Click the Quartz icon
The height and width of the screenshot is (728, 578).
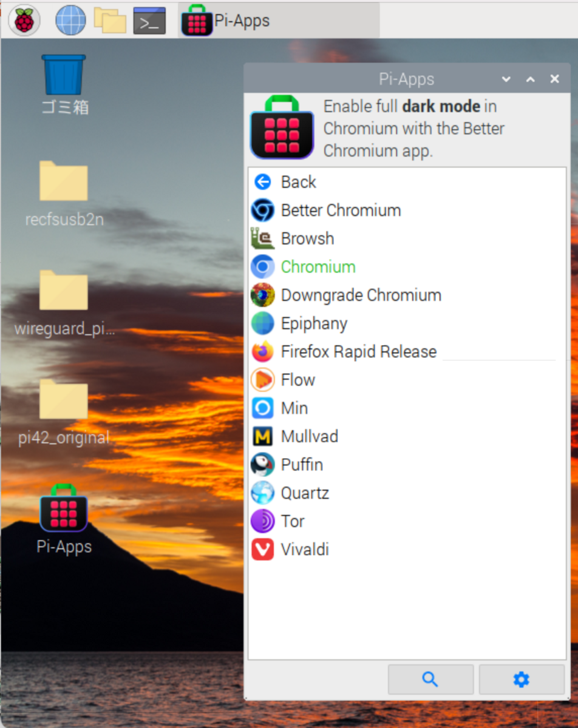pos(262,493)
